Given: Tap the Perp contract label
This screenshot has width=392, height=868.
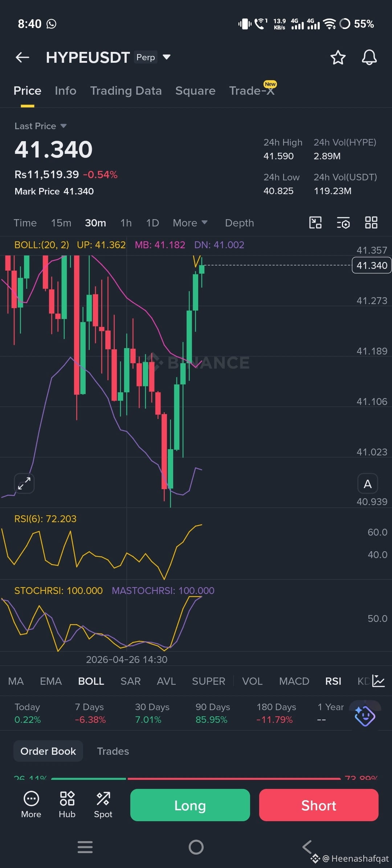Looking at the screenshot, I should pyautogui.click(x=146, y=57).
